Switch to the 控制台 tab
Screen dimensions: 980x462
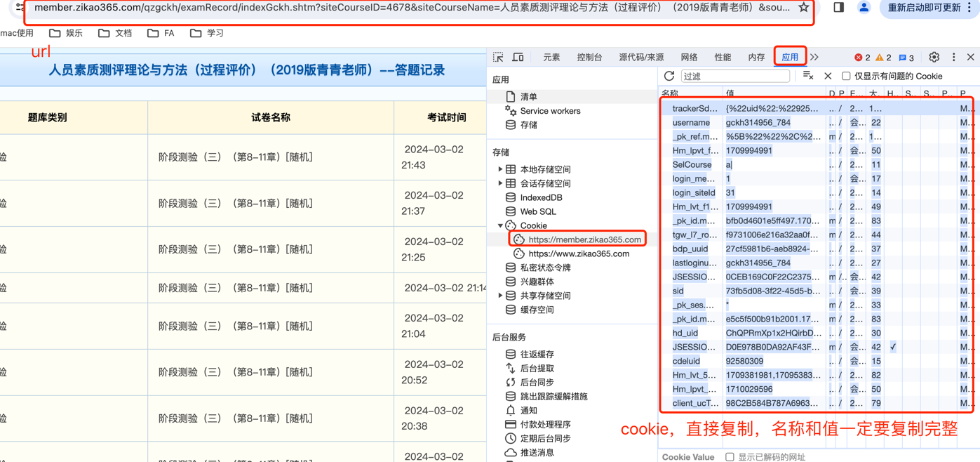pos(589,58)
